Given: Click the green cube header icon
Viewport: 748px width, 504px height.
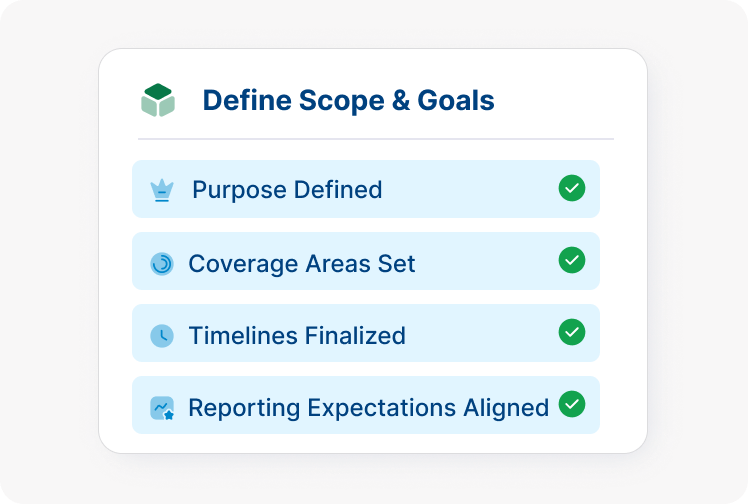Looking at the screenshot, I should click(x=158, y=101).
